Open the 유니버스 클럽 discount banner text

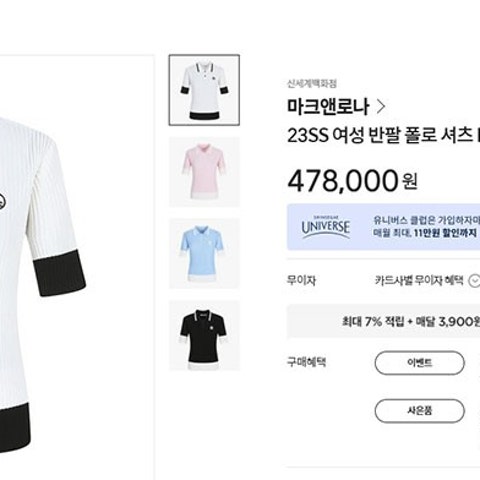point(426,227)
